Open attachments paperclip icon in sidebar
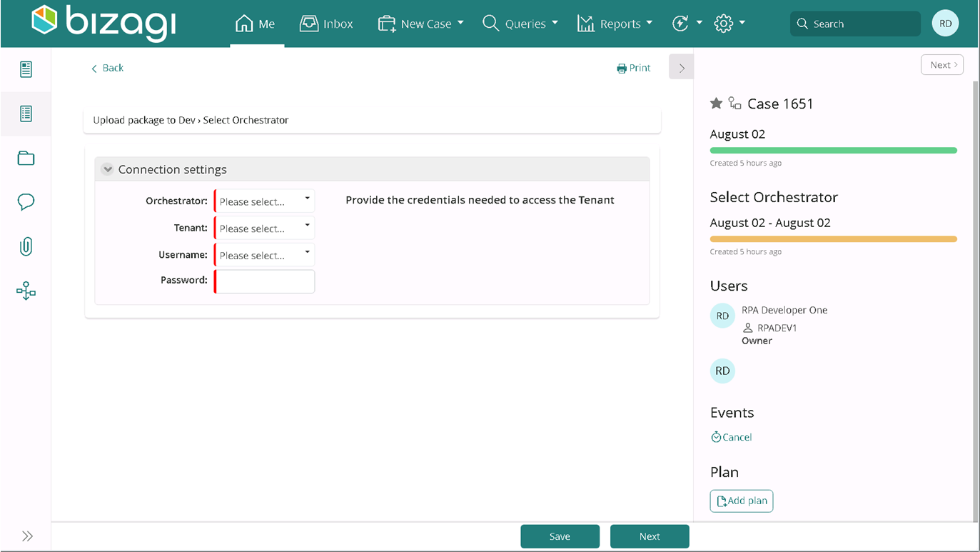Viewport: 980px width, 552px height. 26,247
